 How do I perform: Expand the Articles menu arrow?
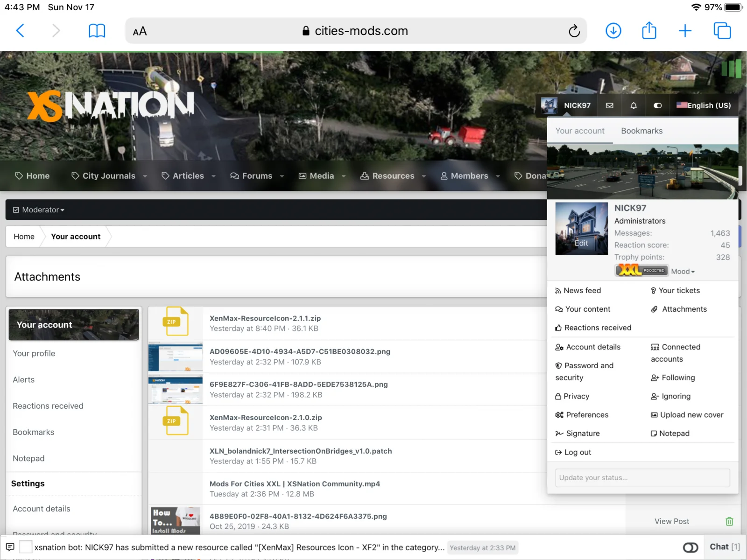click(213, 176)
